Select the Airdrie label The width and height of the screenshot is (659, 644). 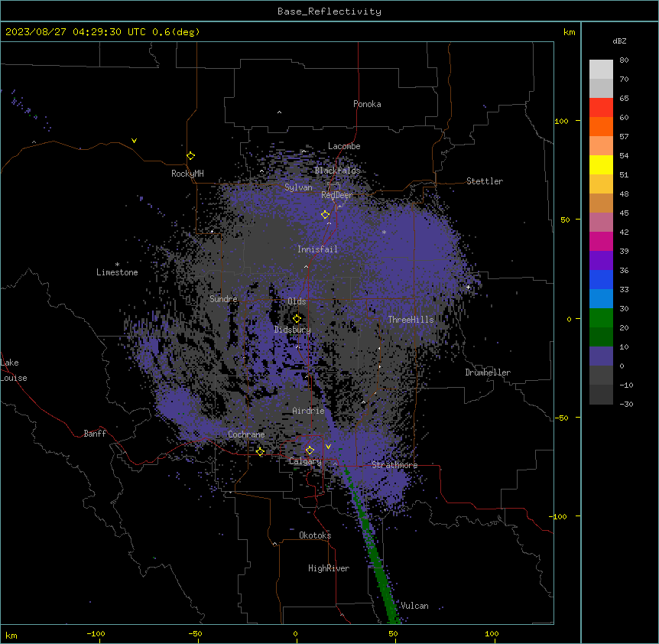[308, 411]
